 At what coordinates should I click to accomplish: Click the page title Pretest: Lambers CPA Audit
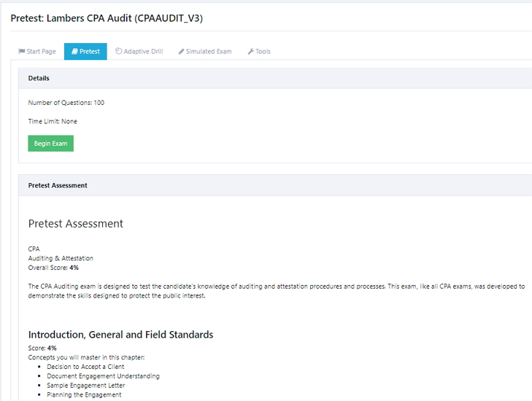click(107, 18)
